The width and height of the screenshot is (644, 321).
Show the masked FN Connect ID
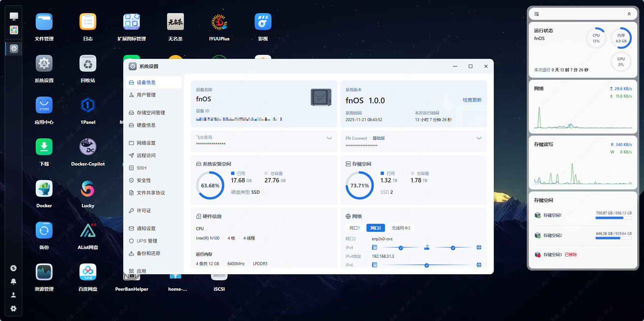tap(479, 138)
